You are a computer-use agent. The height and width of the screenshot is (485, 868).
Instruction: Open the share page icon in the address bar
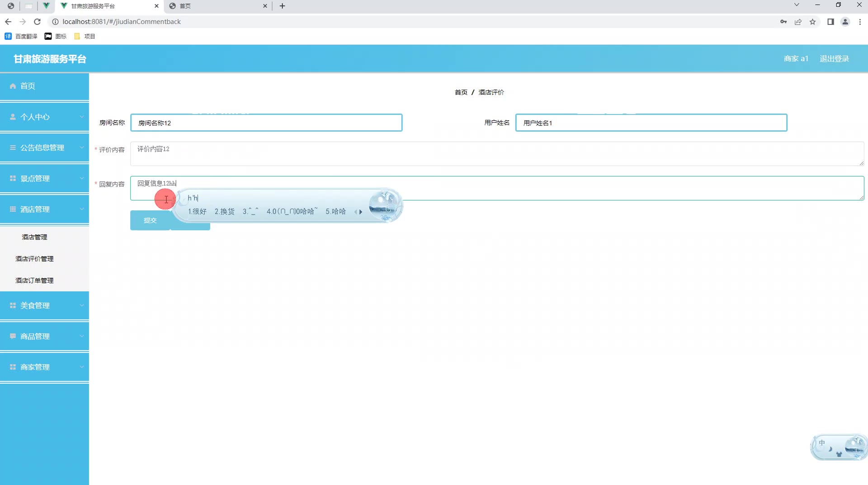click(x=798, y=22)
